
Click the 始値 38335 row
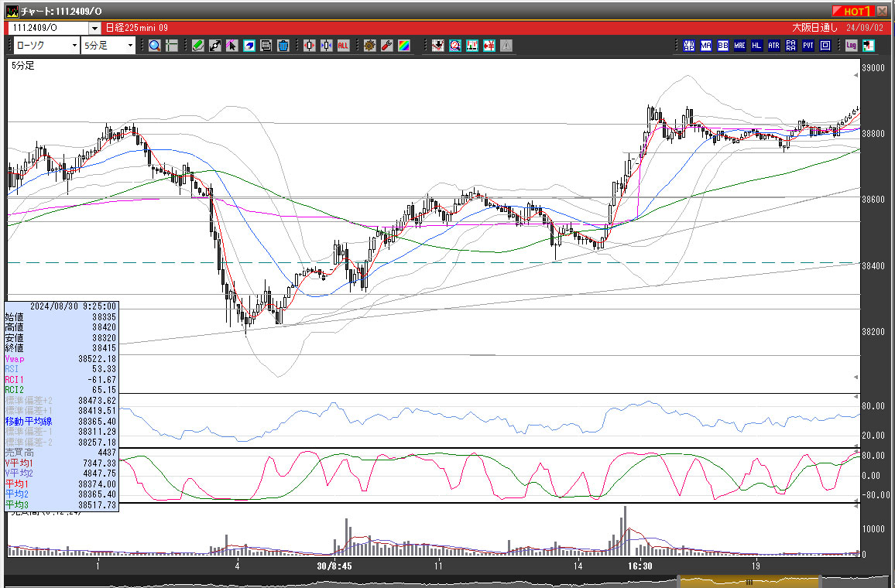click(x=60, y=317)
